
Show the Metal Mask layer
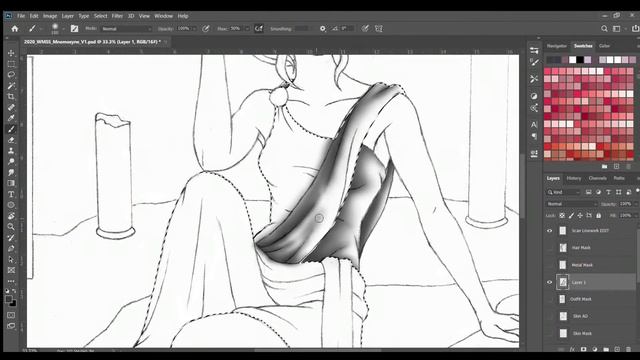549,265
